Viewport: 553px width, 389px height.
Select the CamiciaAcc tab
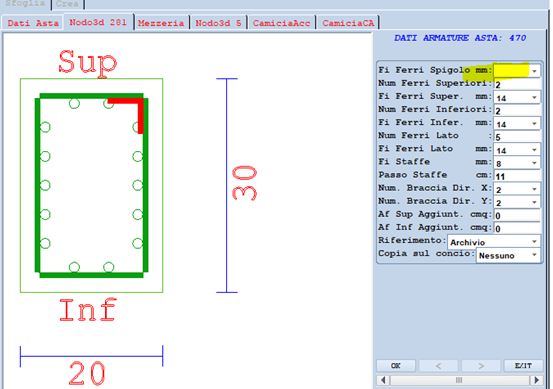(281, 23)
